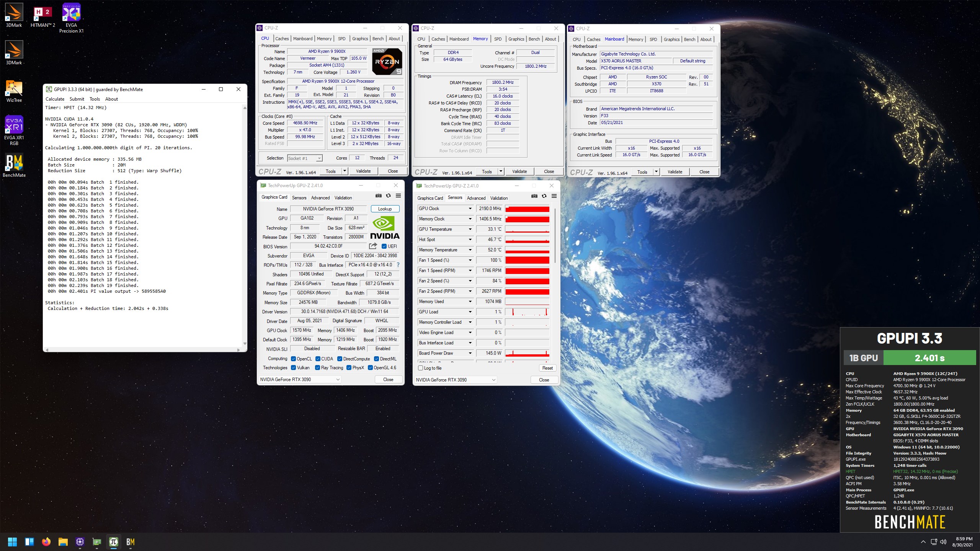Screen dimensions: 980x551
Task: Switch to Caches tab in first CPU-Z window
Action: (x=282, y=39)
